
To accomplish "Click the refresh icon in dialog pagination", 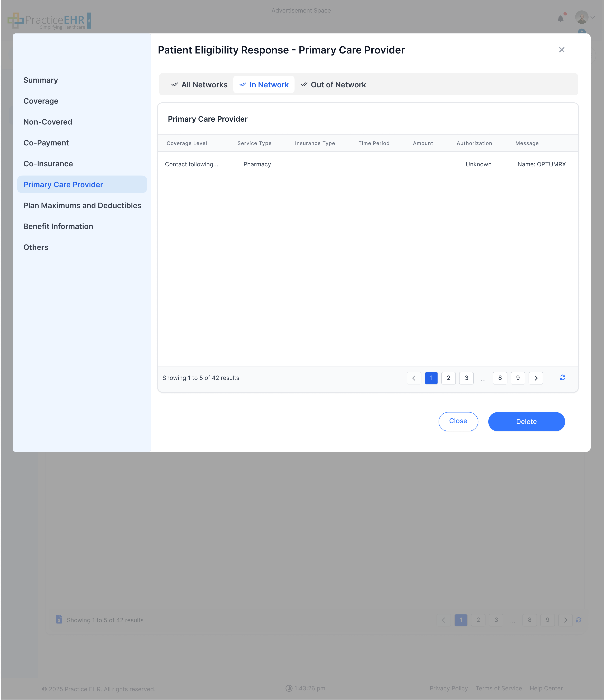I will [562, 378].
